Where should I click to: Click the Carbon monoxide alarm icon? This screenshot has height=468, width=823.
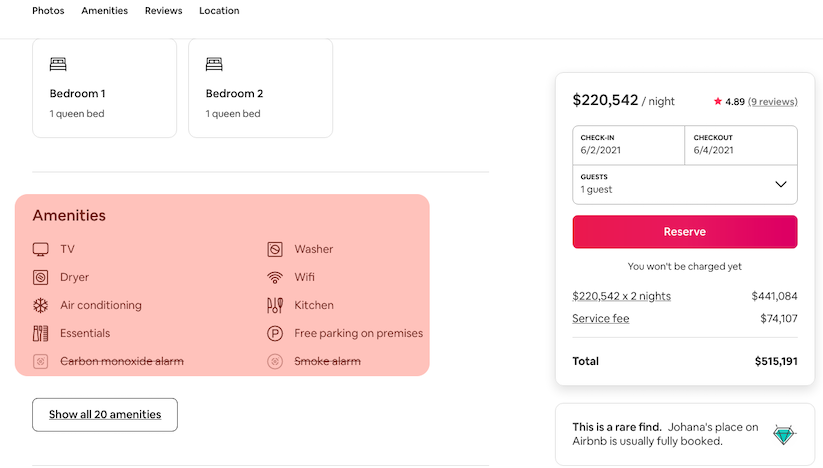40,361
